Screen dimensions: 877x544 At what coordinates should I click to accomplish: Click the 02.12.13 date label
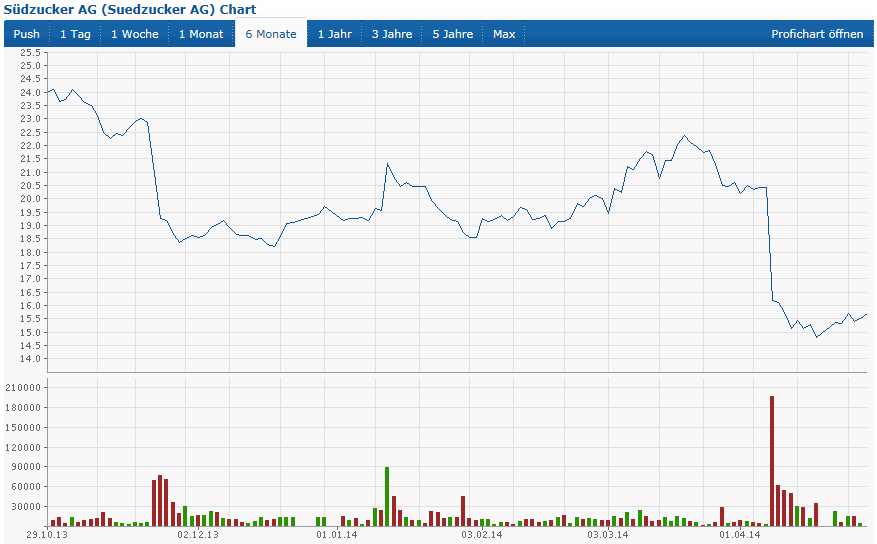tap(198, 535)
